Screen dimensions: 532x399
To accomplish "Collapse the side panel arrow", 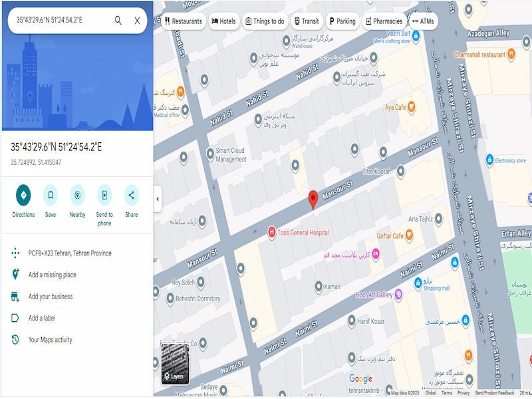I will click(158, 199).
